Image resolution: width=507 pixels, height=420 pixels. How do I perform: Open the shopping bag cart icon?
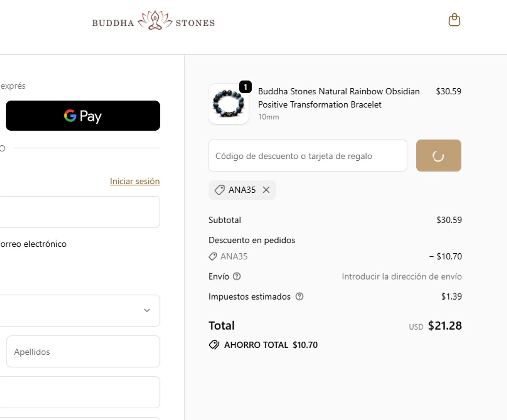454,20
